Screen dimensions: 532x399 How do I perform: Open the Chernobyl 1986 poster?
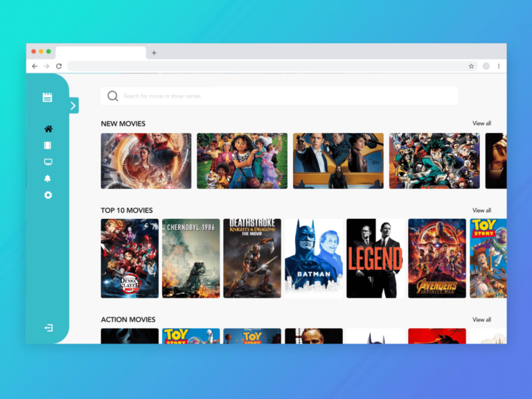pos(191,258)
